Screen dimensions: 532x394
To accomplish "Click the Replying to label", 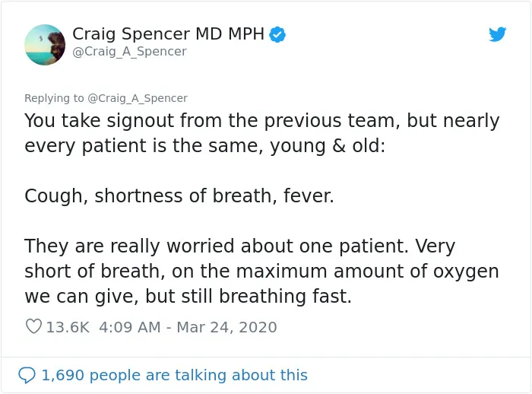I will click(54, 98).
